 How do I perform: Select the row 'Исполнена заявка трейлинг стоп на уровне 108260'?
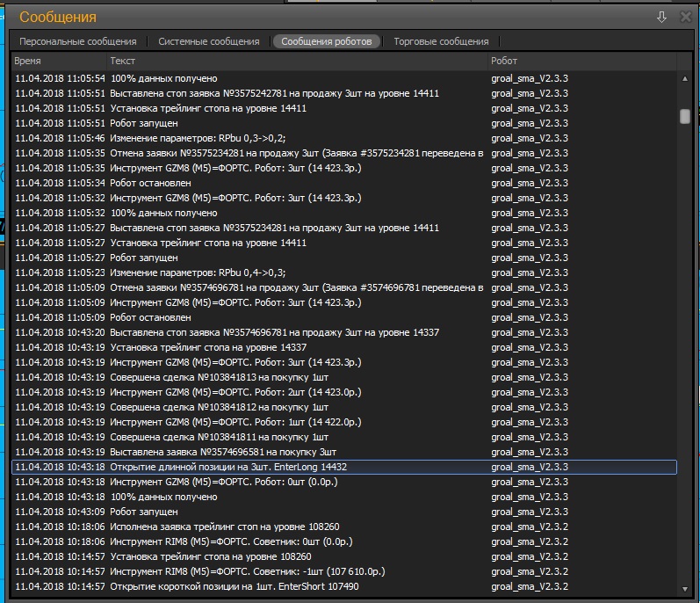[x=224, y=527]
